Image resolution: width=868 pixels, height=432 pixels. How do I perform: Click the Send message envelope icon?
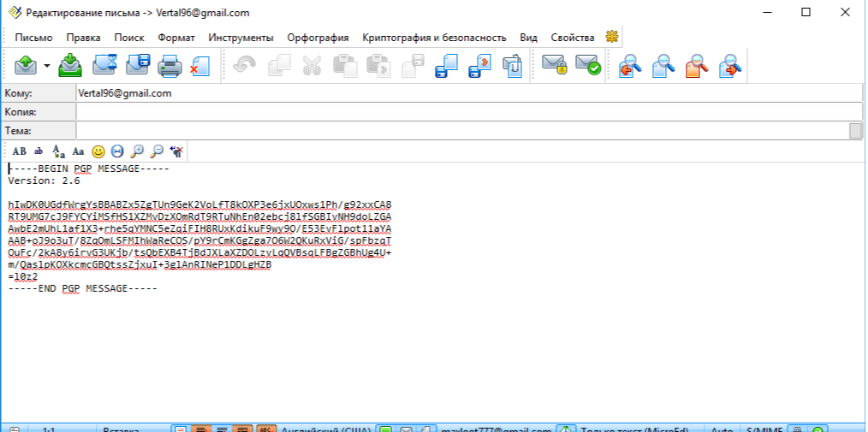(x=26, y=65)
